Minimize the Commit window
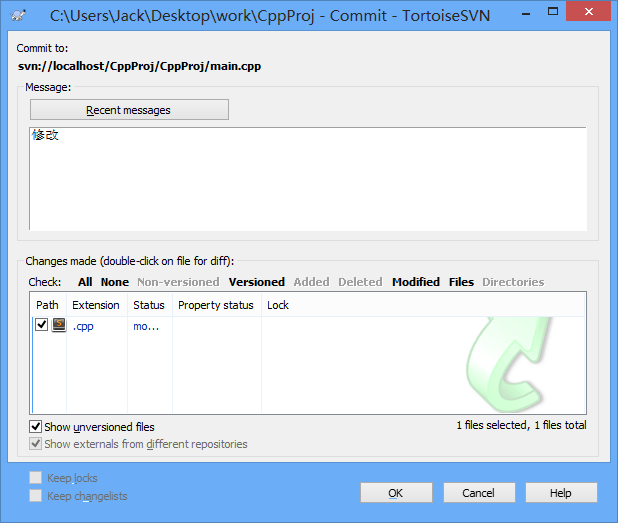618x523 pixels. pos(526,12)
